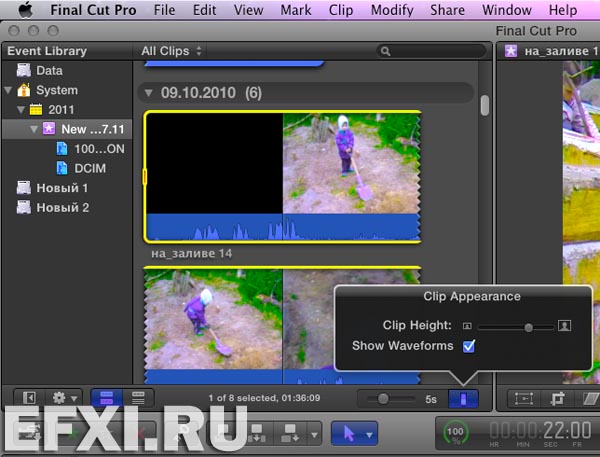Hide the Event Library sidebar button
Screen dimensions: 600x457
point(29,398)
